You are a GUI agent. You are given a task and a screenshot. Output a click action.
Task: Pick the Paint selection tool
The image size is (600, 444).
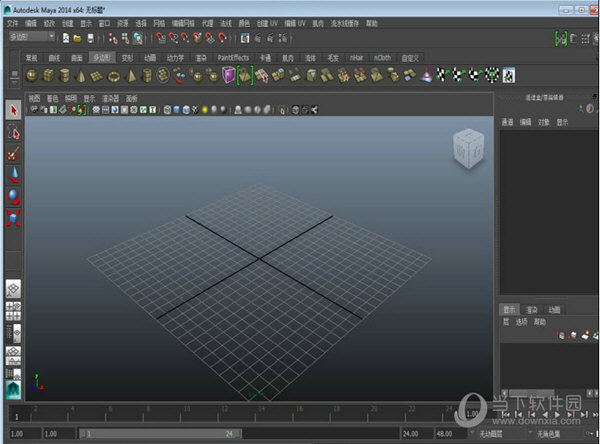13,154
